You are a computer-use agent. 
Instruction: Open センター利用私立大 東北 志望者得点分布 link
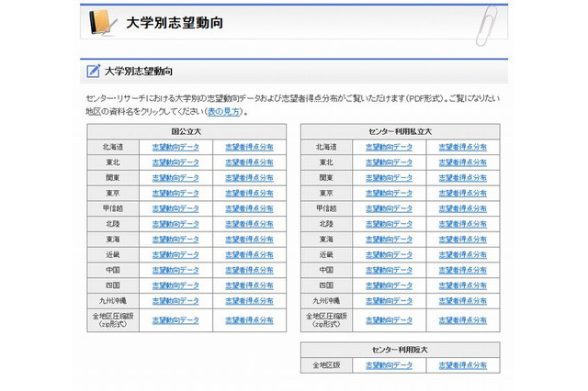tap(463, 162)
